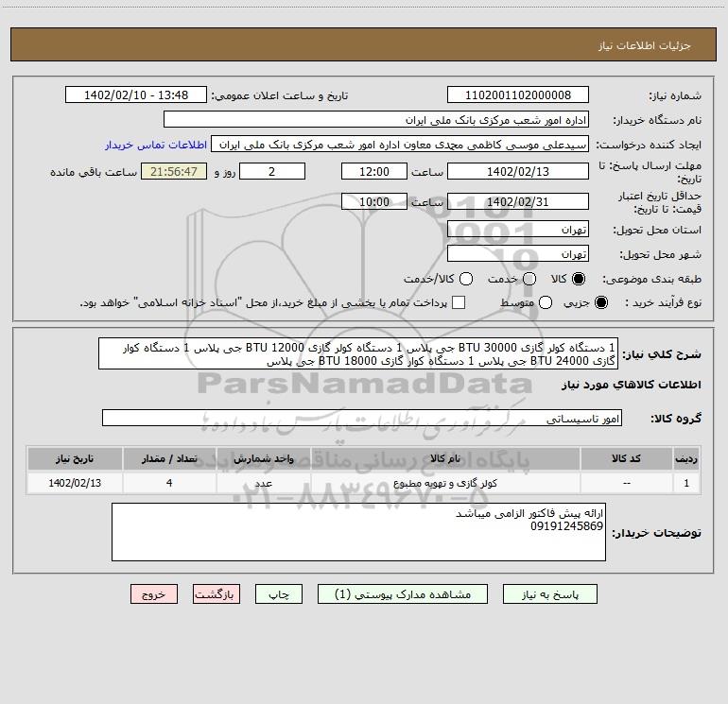
Task: Click the تعداد / مقدار column header
Action: point(169,458)
